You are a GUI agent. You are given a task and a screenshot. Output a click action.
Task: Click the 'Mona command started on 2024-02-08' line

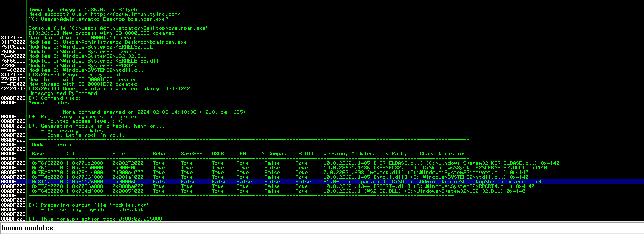point(155,112)
